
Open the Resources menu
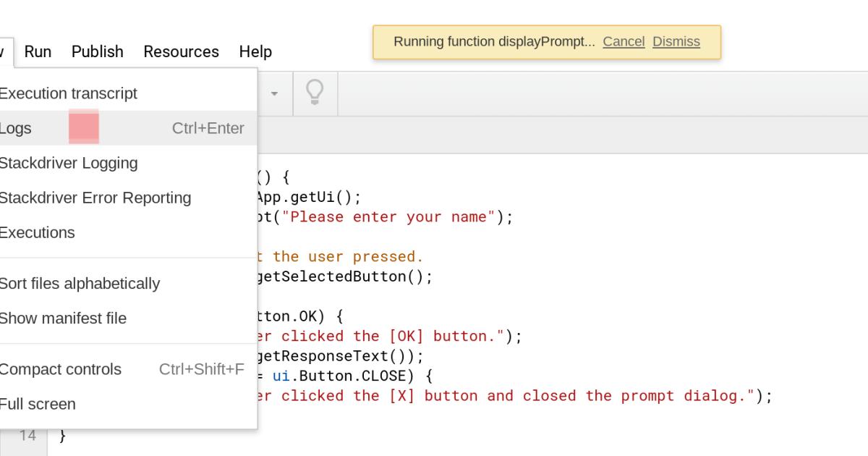181,51
